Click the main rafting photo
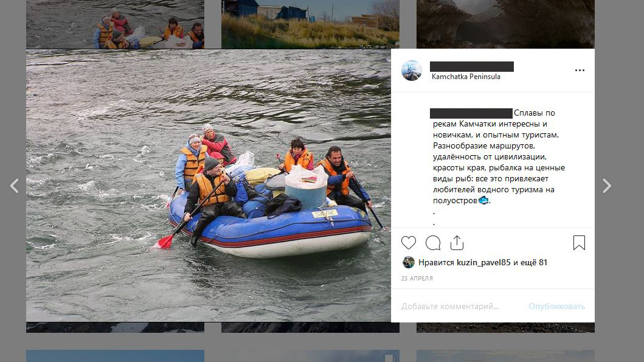The height and width of the screenshot is (362, 644). coord(209,186)
